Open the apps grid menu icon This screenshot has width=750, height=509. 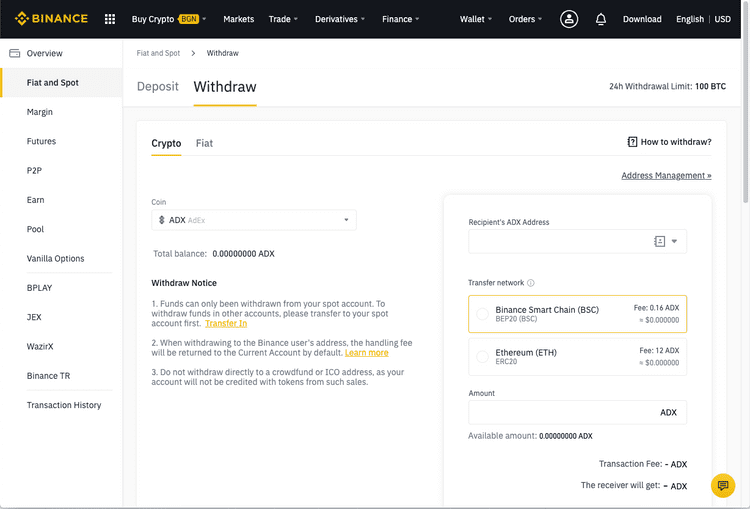[110, 19]
